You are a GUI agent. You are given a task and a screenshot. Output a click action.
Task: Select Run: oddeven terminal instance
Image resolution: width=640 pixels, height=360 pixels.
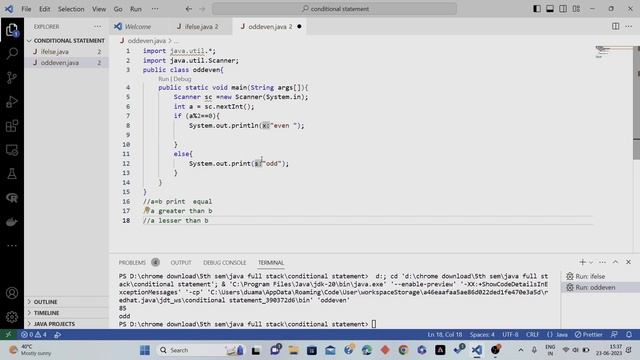pos(600,287)
